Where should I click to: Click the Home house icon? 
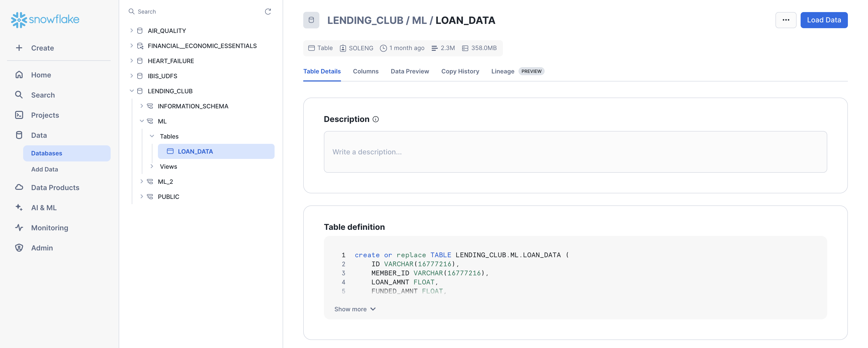click(19, 75)
